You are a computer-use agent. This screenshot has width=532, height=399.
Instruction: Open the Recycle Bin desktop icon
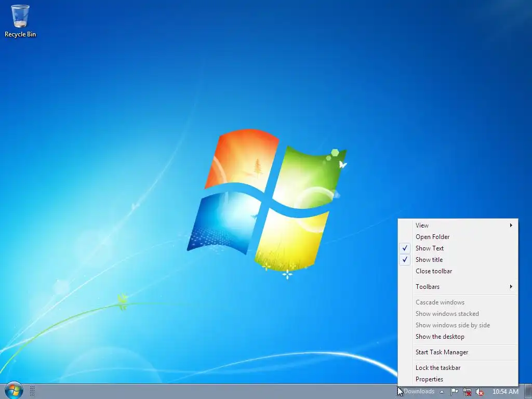20,21
